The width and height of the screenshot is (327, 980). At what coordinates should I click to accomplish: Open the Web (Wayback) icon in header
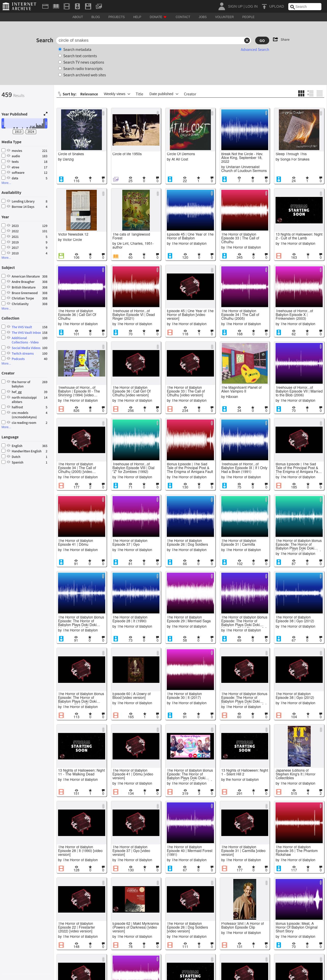pos(45,6)
